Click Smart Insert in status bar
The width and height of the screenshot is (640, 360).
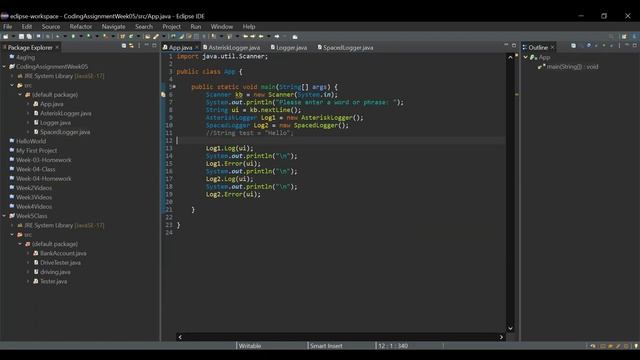[326, 346]
